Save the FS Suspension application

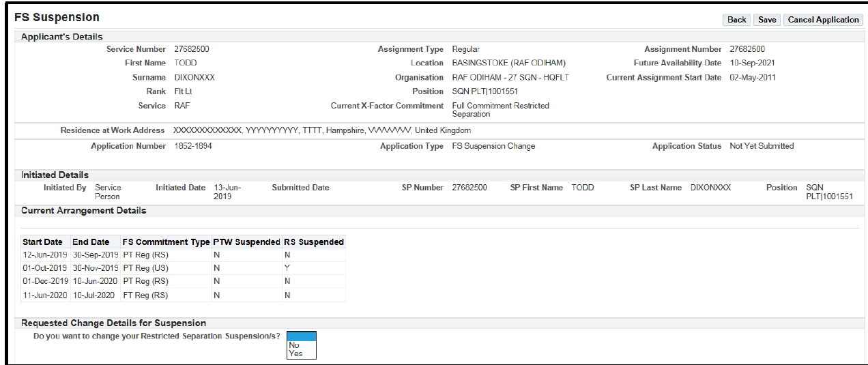(767, 20)
